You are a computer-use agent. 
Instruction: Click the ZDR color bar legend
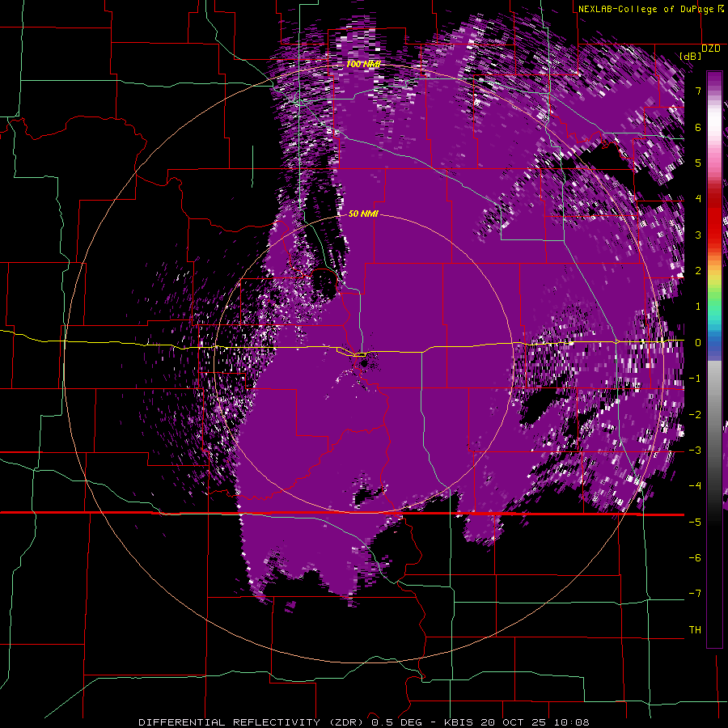click(x=714, y=360)
